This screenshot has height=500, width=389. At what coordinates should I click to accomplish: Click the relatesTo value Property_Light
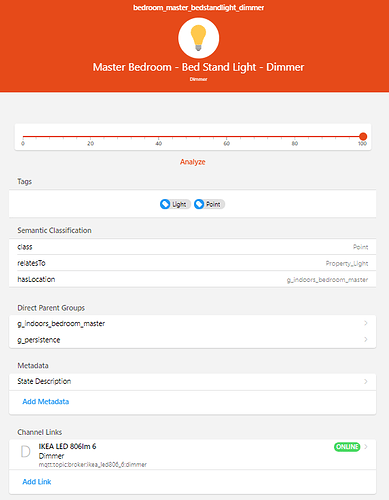point(347,263)
